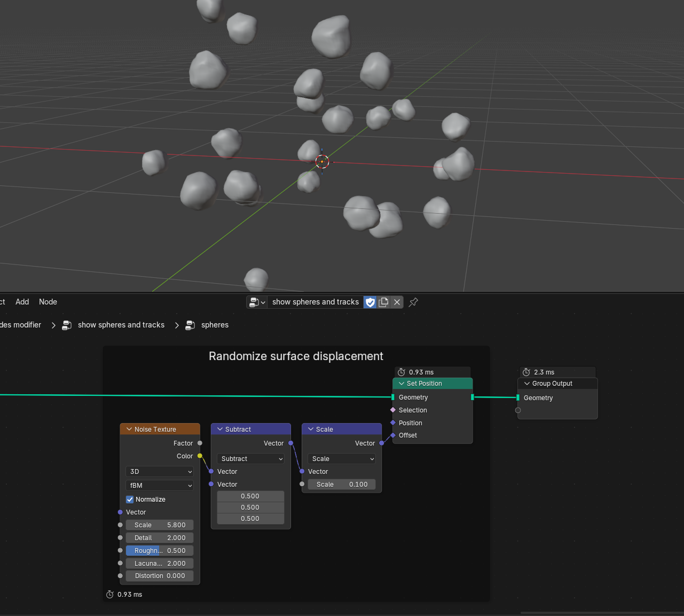
Task: Click the Roughness slider field
Action: click(x=160, y=551)
